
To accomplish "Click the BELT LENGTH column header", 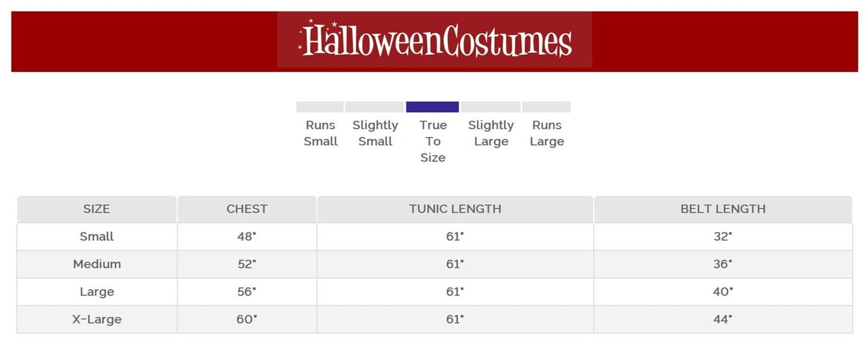I will [x=723, y=209].
